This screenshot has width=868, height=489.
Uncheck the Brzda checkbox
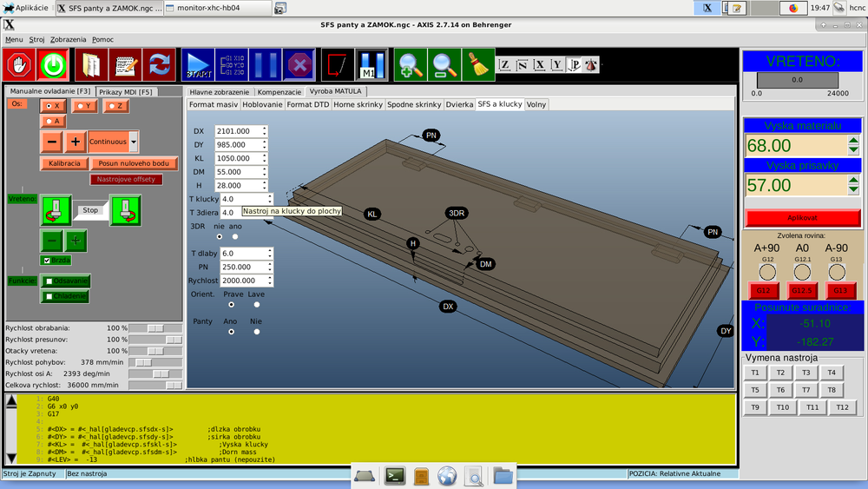click(x=47, y=260)
